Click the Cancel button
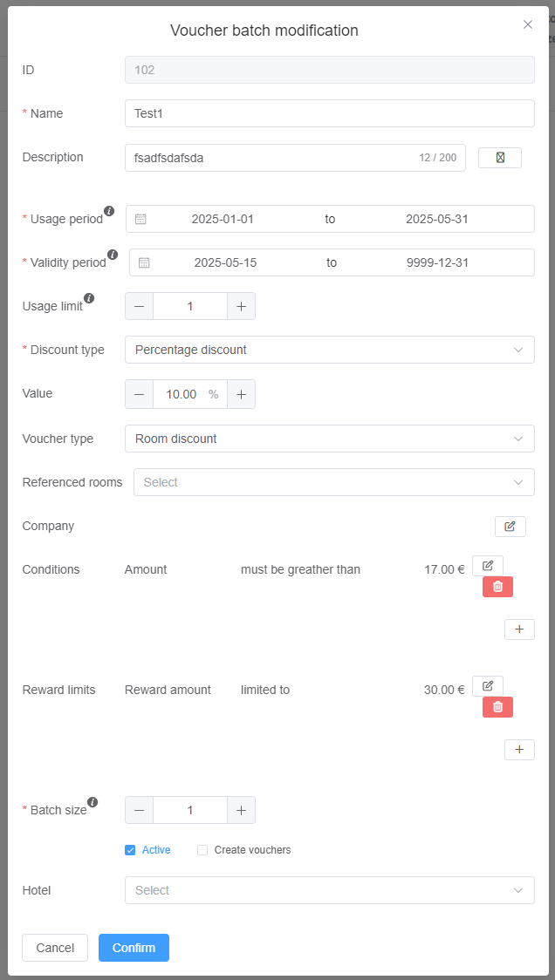The height and width of the screenshot is (980, 555). click(55, 948)
